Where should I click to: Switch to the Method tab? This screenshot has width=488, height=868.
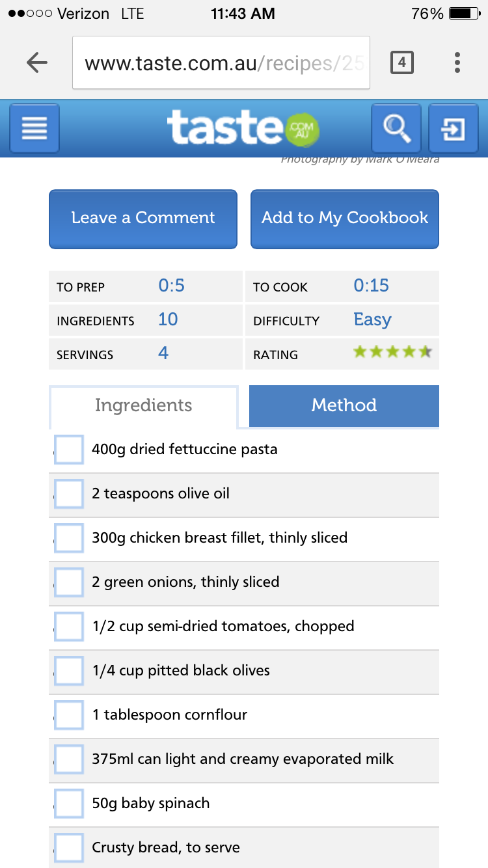tap(344, 405)
